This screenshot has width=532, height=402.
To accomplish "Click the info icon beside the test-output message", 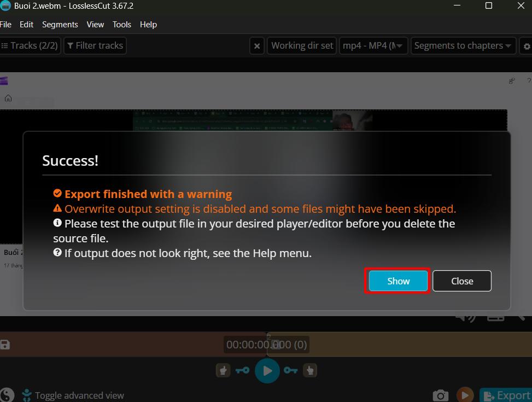I will pos(57,223).
